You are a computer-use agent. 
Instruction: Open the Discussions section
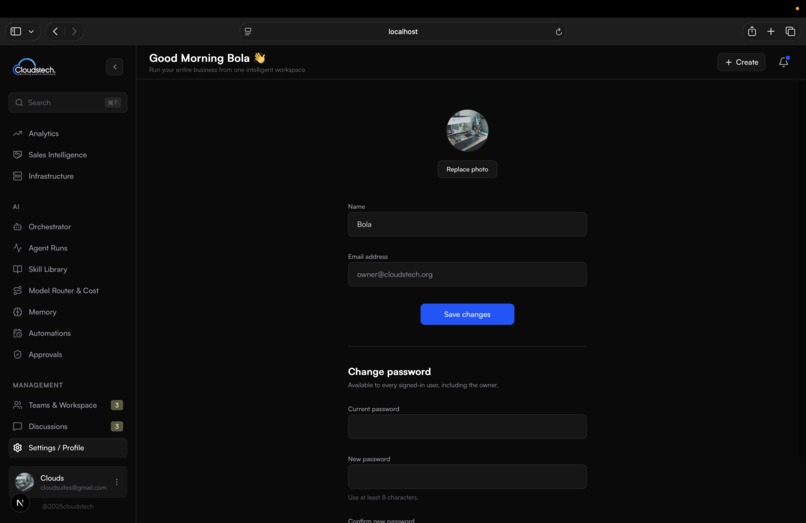[x=68, y=426]
